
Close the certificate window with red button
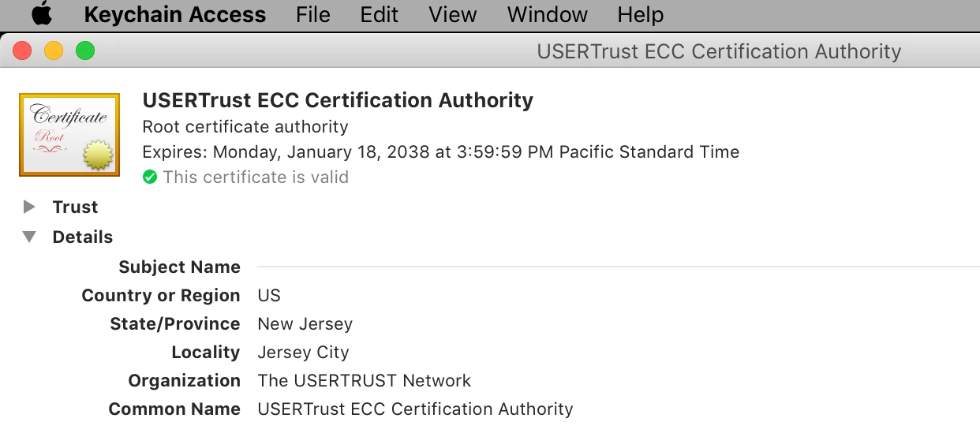22,51
